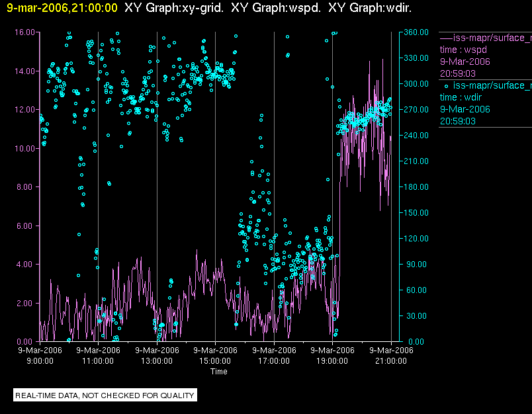Click the 120.00 wind direction axis label

click(x=416, y=238)
